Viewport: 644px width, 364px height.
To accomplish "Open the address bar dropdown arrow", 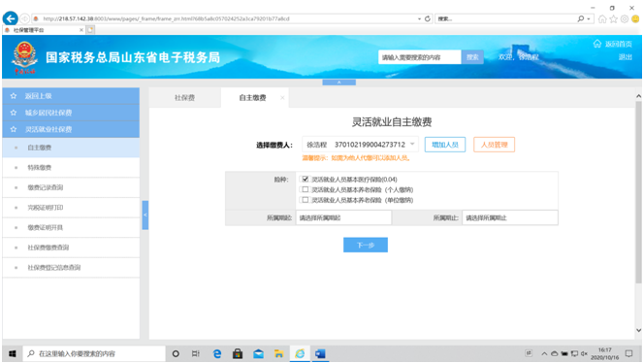I will [x=419, y=18].
